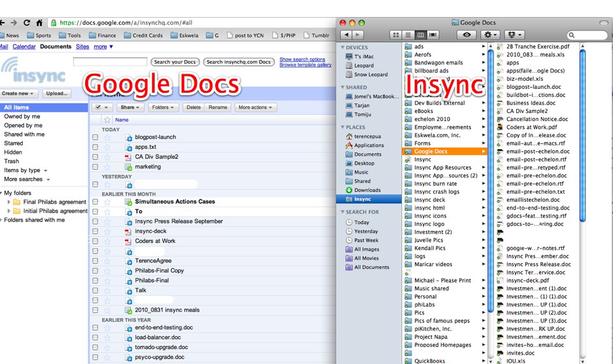
Task: Select Cover Flow view in Finder
Action: click(x=432, y=35)
